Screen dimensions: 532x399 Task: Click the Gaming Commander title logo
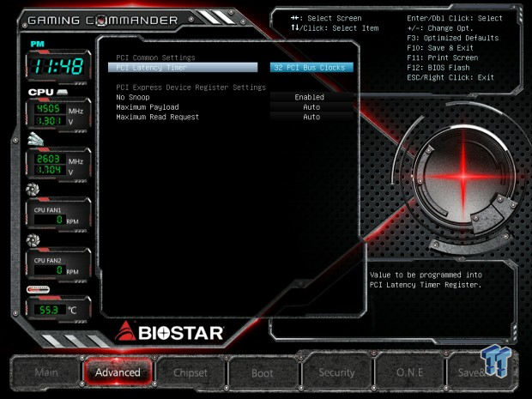[x=102, y=21]
